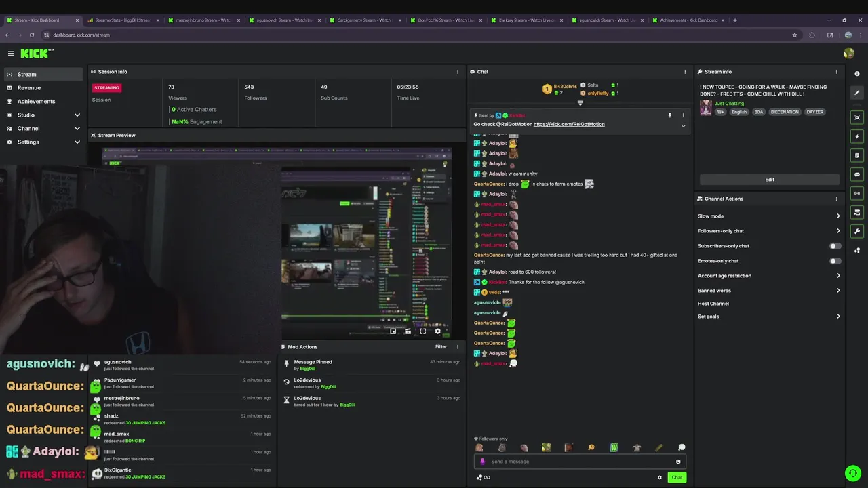Screen dimensions: 868x488
Task: Toggle fullscreen on stream preview
Action: 422,331
